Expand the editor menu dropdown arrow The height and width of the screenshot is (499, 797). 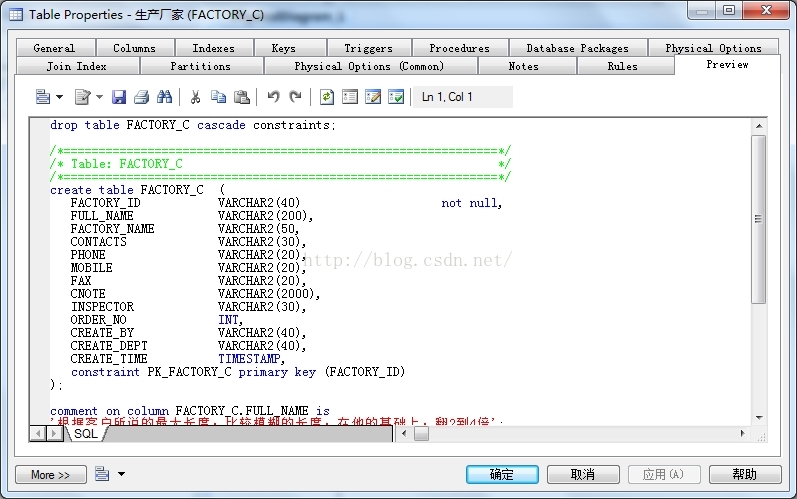59,97
